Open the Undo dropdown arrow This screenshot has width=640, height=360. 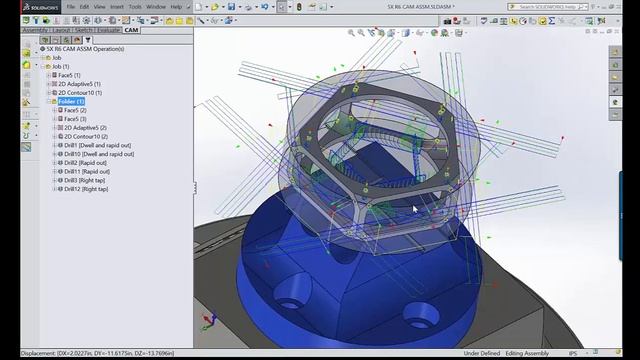click(273, 7)
